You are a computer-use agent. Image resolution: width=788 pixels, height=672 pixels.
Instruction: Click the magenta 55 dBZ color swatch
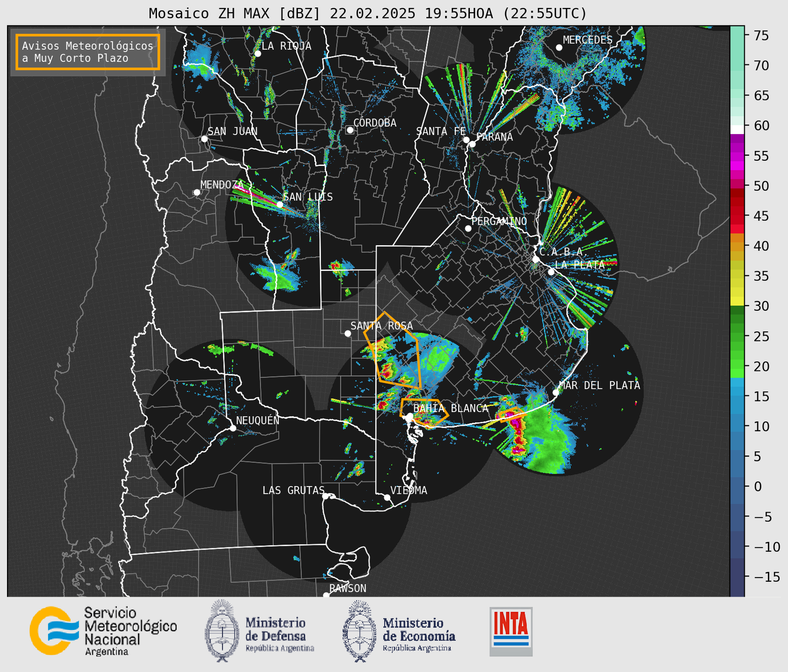pyautogui.click(x=737, y=156)
